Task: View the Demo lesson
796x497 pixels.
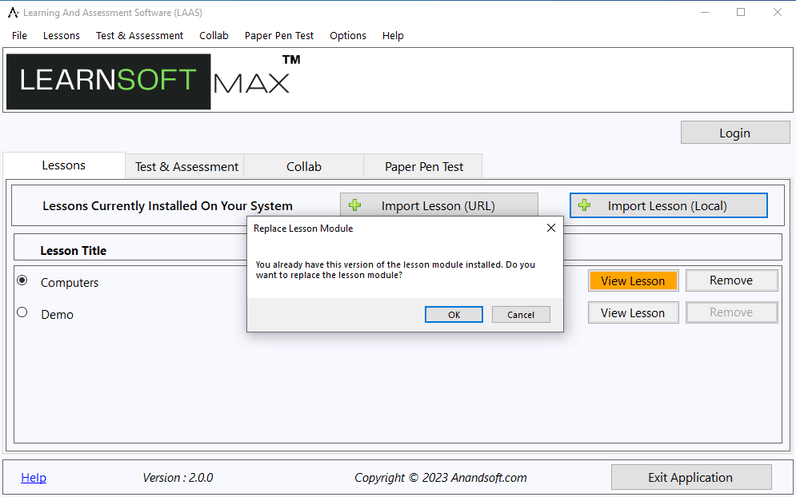Action: pos(633,313)
